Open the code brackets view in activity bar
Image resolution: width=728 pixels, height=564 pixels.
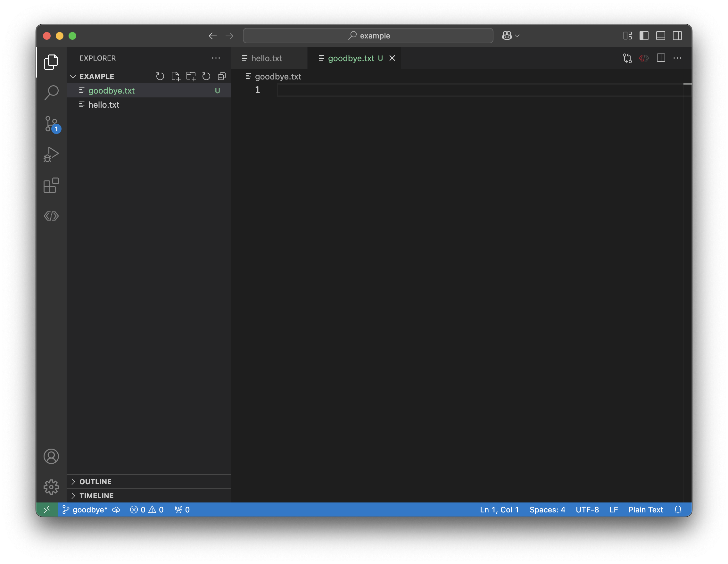point(51,216)
